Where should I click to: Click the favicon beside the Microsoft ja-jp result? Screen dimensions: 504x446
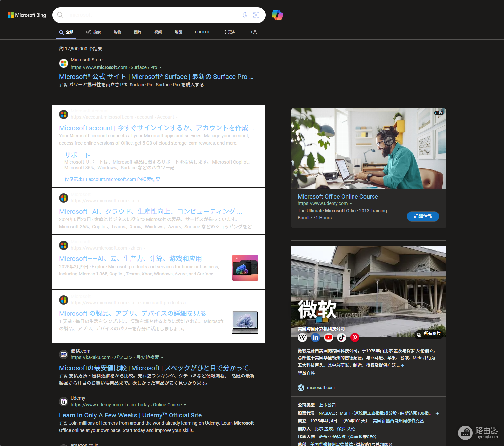tap(64, 198)
